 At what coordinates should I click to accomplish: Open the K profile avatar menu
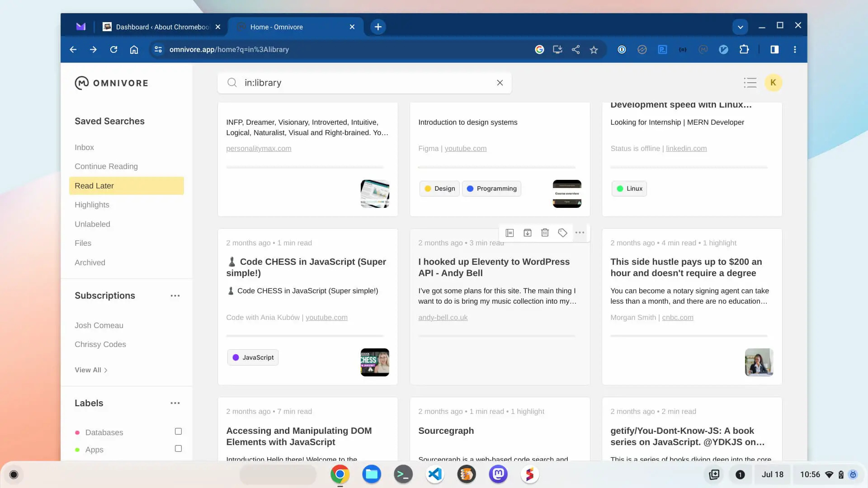(773, 83)
